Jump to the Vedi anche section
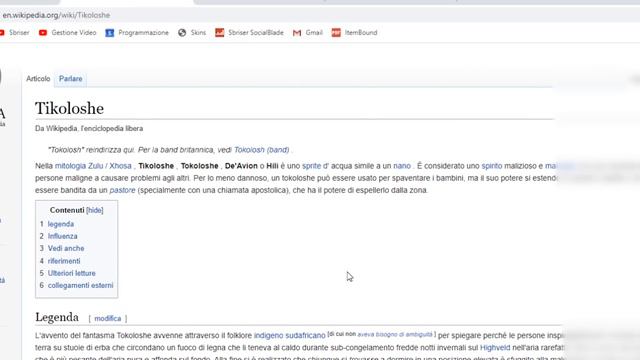Viewport: 640px width, 360px height. [x=66, y=249]
